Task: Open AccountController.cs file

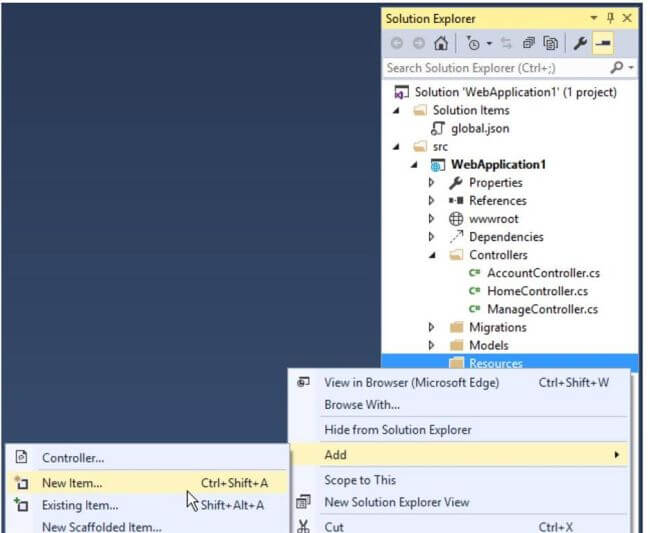Action: click(543, 273)
